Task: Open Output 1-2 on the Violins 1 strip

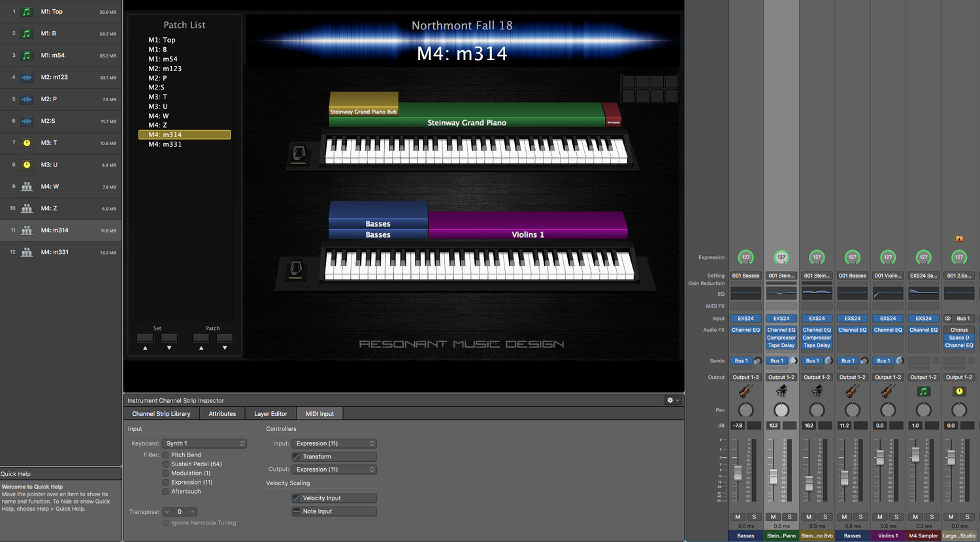Action: click(x=888, y=377)
